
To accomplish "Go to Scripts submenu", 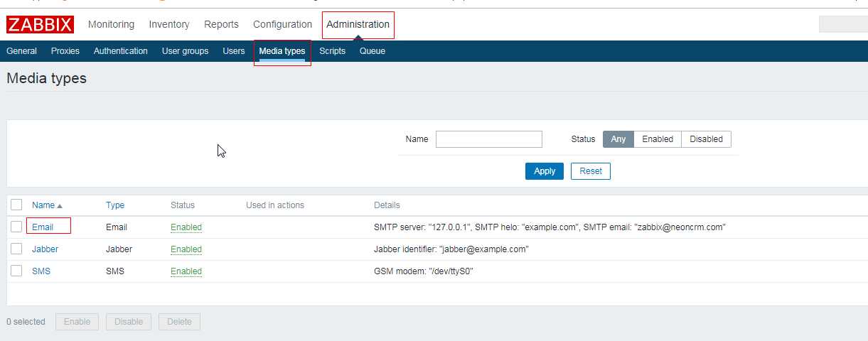I will click(332, 51).
